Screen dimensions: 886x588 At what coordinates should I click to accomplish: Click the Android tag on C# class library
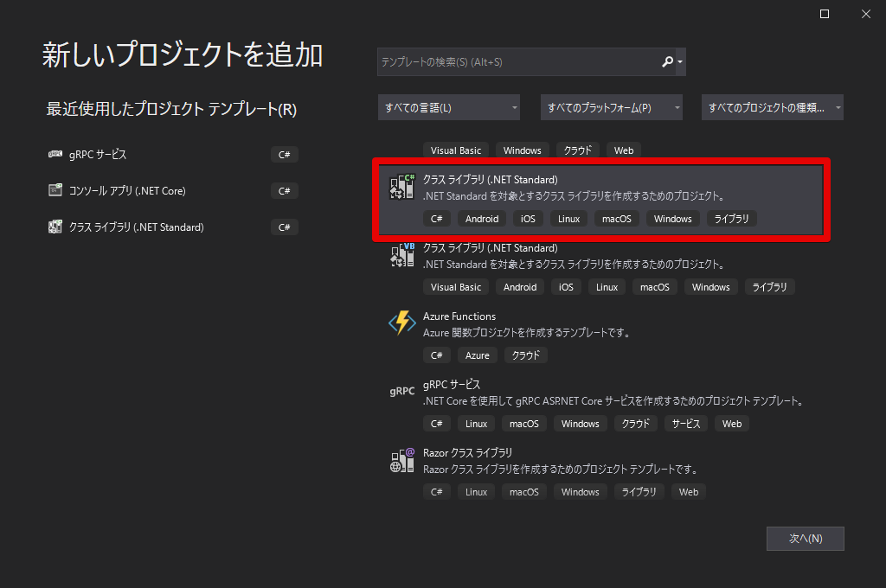coord(482,219)
